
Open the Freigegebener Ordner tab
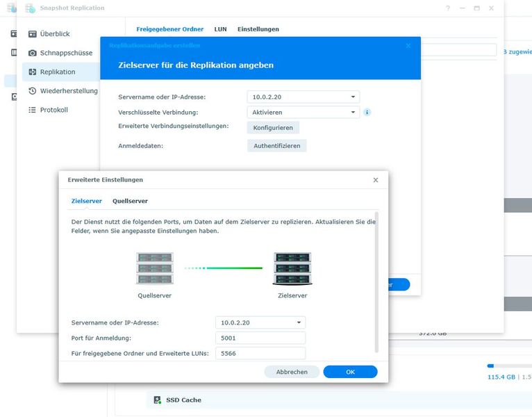[170, 29]
